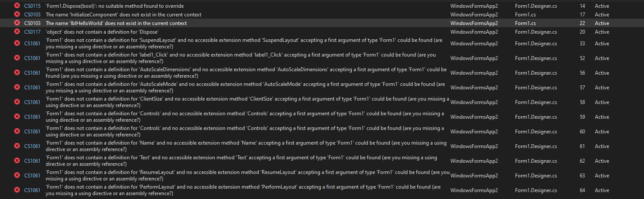Select the 'AutoScaleMode' error description
The image size is (644, 199).
(246, 88)
